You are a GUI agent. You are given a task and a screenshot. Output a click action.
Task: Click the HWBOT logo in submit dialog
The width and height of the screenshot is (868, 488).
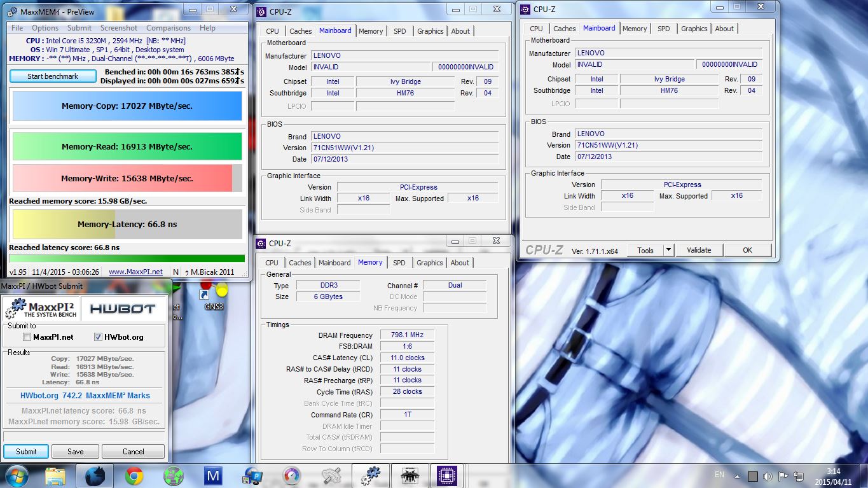click(123, 309)
